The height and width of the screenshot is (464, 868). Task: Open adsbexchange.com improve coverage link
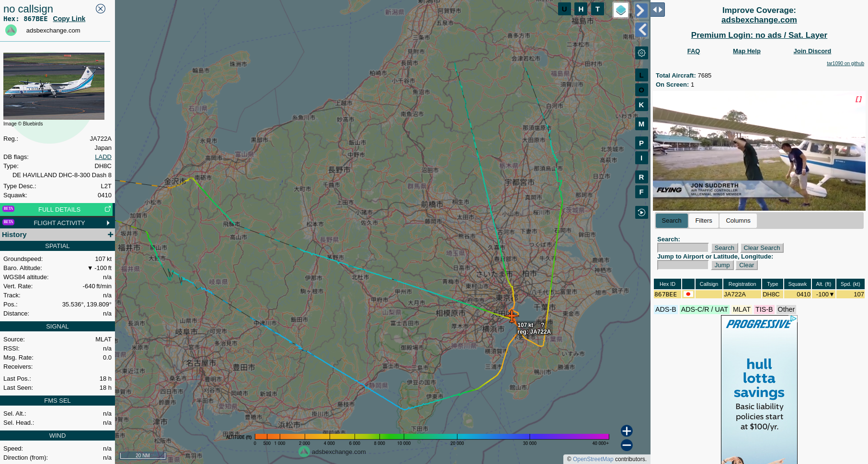click(x=759, y=20)
